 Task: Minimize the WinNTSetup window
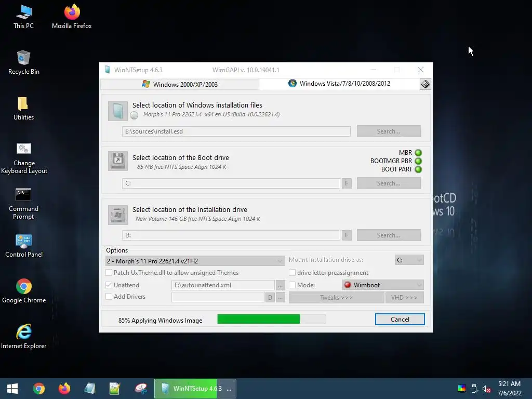coord(374,70)
